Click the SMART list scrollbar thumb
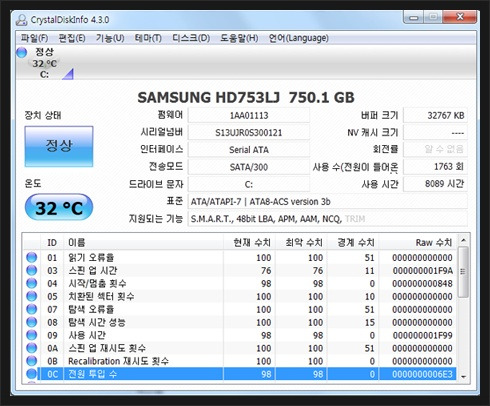 coord(463,272)
